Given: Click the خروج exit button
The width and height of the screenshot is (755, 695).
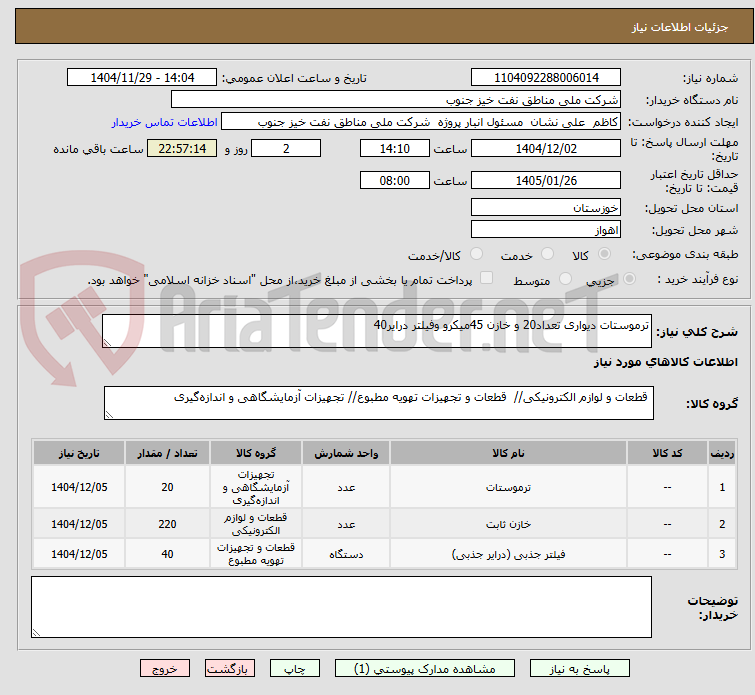Looking at the screenshot, I should tap(165, 669).
